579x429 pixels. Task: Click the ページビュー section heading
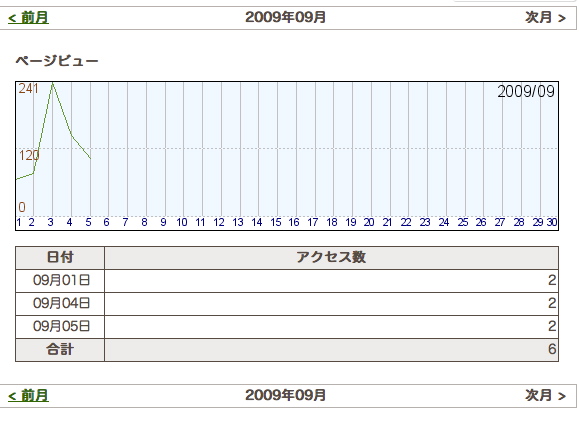tap(57, 61)
